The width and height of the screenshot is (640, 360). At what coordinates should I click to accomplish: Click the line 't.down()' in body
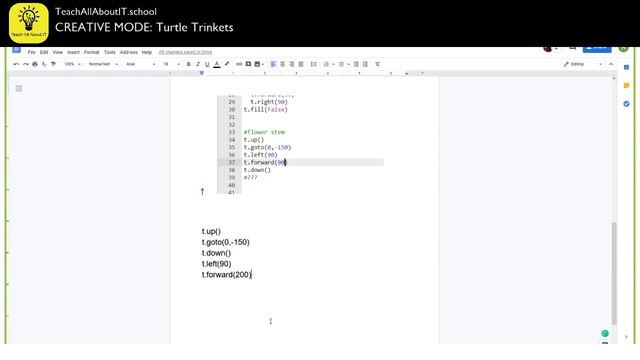tap(216, 253)
